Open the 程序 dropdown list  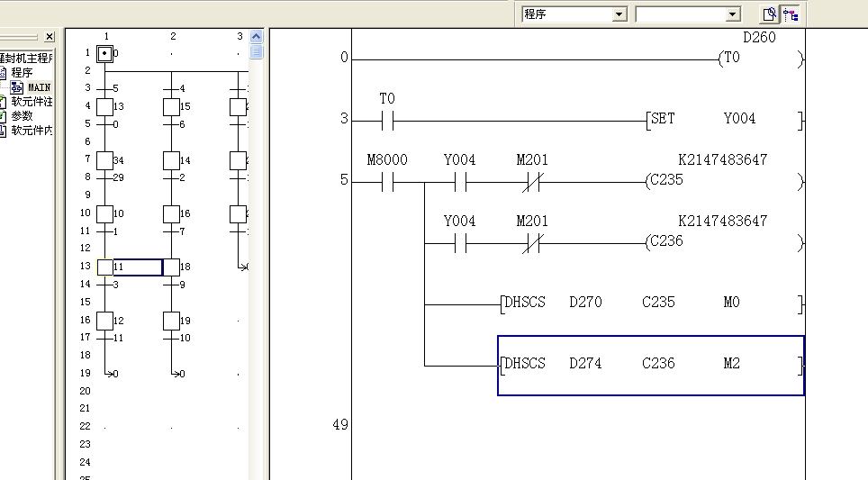tap(619, 14)
